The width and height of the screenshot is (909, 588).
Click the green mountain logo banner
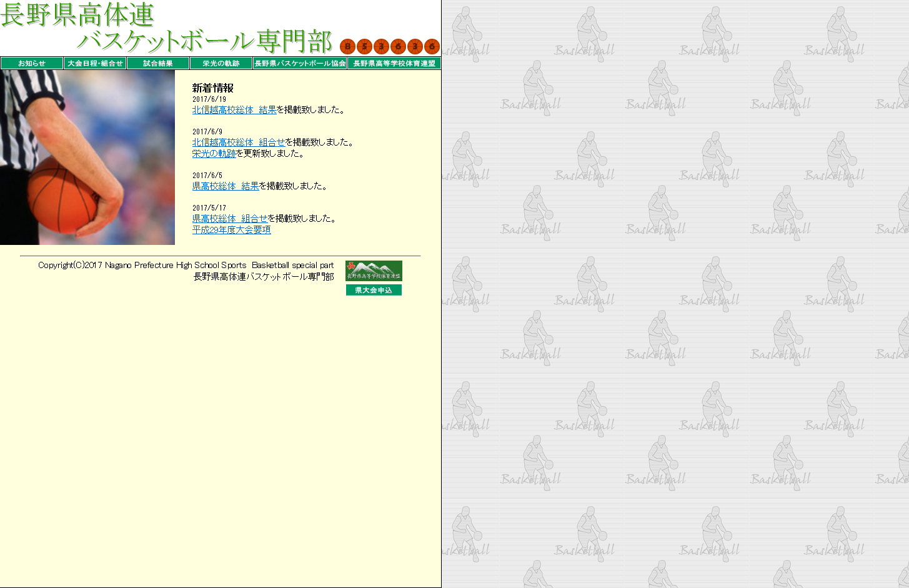click(x=374, y=271)
